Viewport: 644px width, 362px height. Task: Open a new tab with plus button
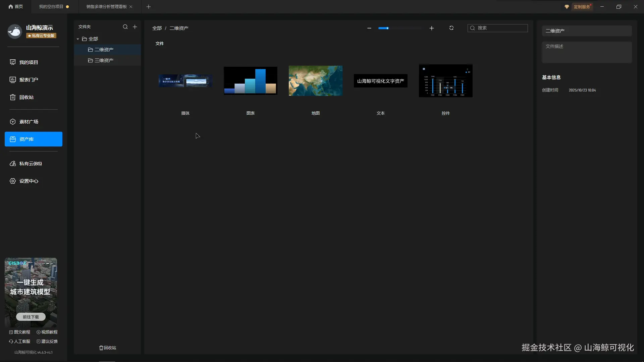coord(149,7)
